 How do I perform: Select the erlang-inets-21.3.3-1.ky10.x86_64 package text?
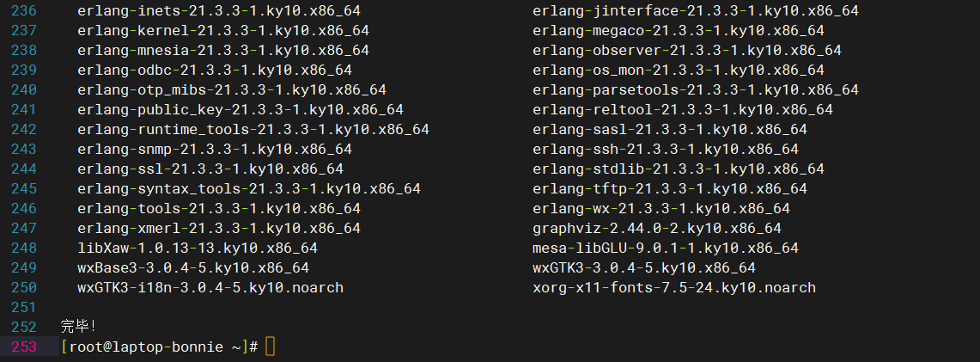219,10
